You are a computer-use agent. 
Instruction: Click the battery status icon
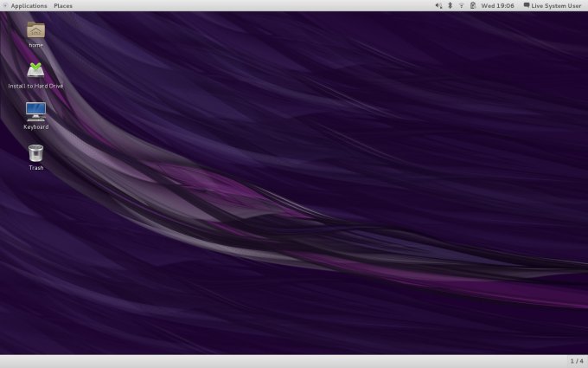point(473,6)
